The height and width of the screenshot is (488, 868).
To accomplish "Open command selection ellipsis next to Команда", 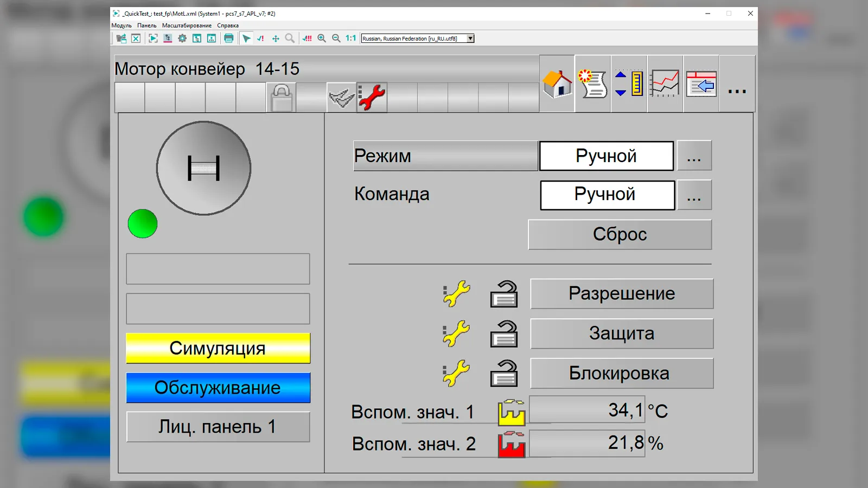I will tap(694, 195).
